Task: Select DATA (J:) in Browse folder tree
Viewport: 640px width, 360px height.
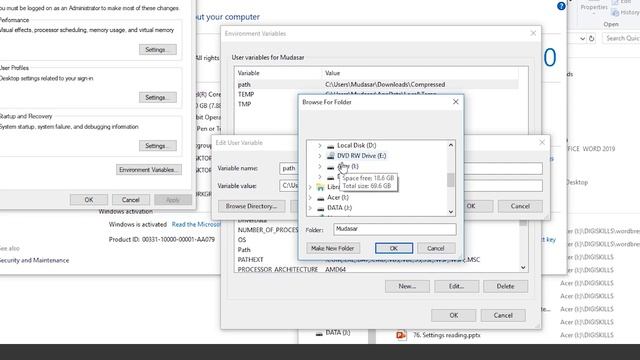Action: click(x=340, y=208)
